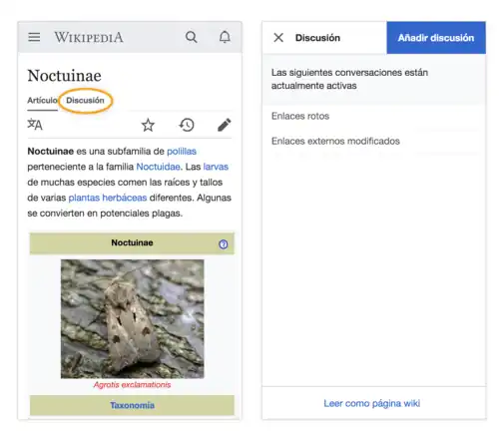Follow the polillas link

point(182,152)
